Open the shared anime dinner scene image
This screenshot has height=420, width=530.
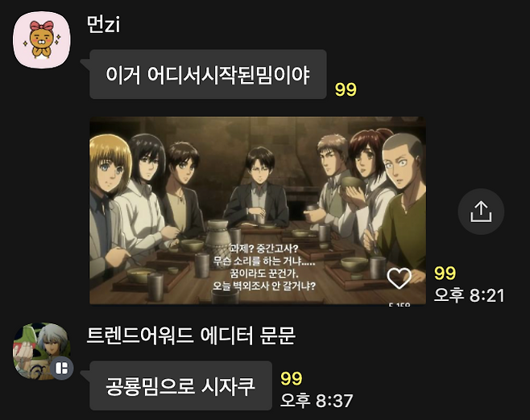(258, 210)
